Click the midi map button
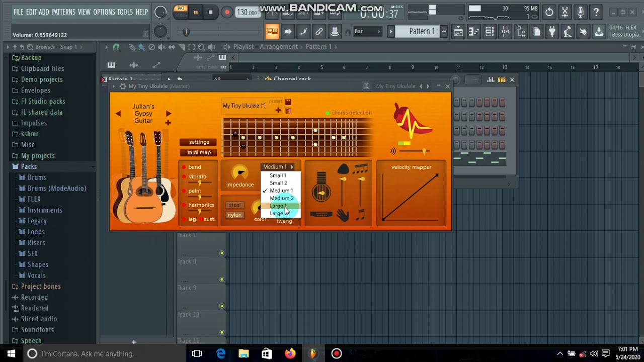 pyautogui.click(x=199, y=153)
